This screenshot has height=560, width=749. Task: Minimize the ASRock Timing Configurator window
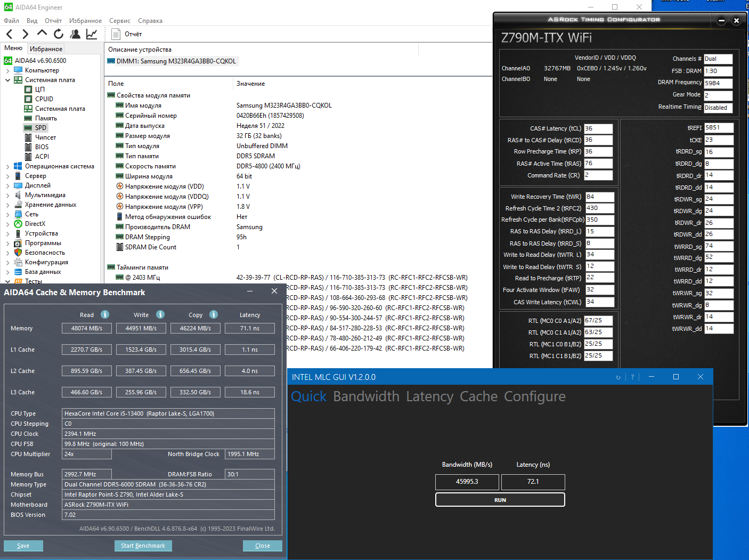coord(721,21)
